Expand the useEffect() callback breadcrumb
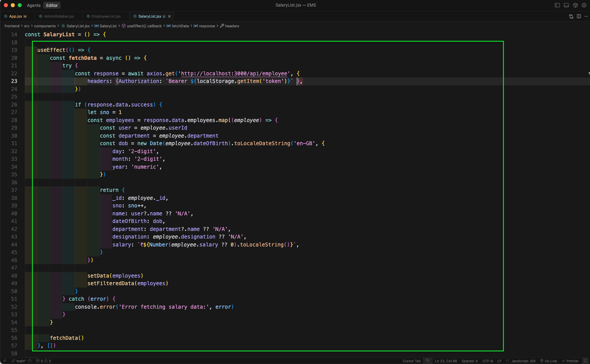 pyautogui.click(x=144, y=26)
